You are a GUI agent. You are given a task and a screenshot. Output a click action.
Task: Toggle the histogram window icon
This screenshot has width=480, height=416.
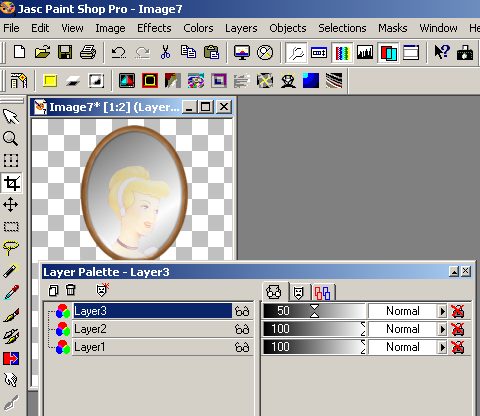365,52
